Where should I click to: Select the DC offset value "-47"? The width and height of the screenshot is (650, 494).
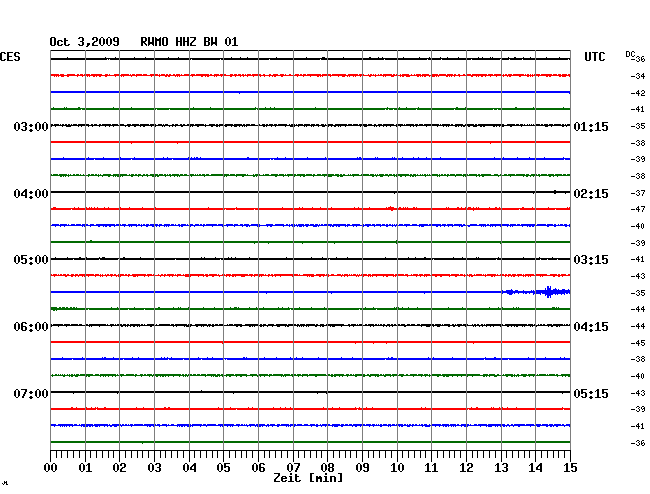638,209
